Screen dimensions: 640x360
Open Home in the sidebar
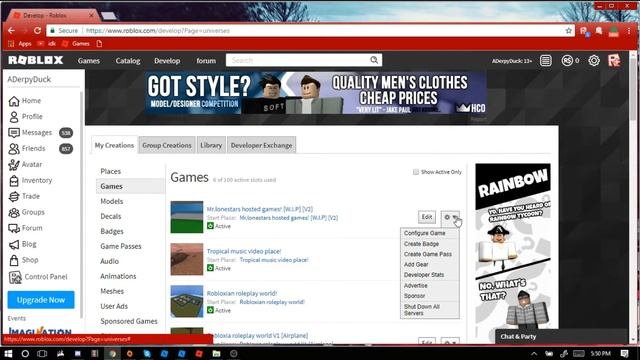coord(25,101)
